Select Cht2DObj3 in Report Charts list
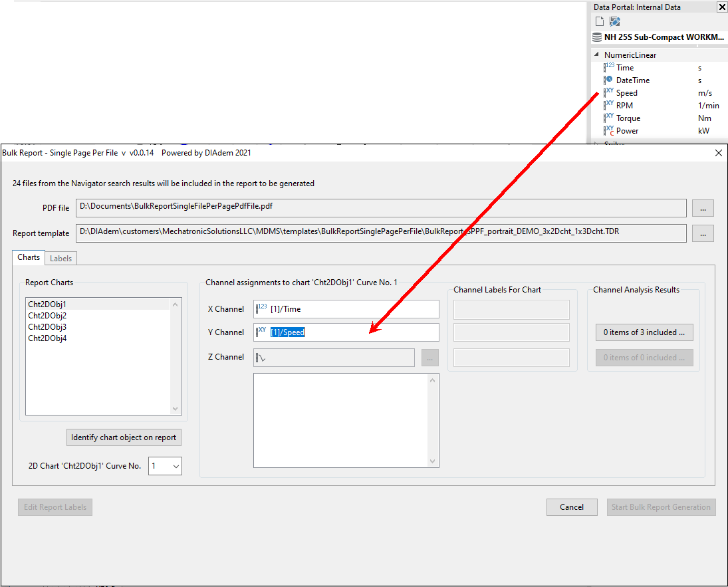 coord(47,327)
